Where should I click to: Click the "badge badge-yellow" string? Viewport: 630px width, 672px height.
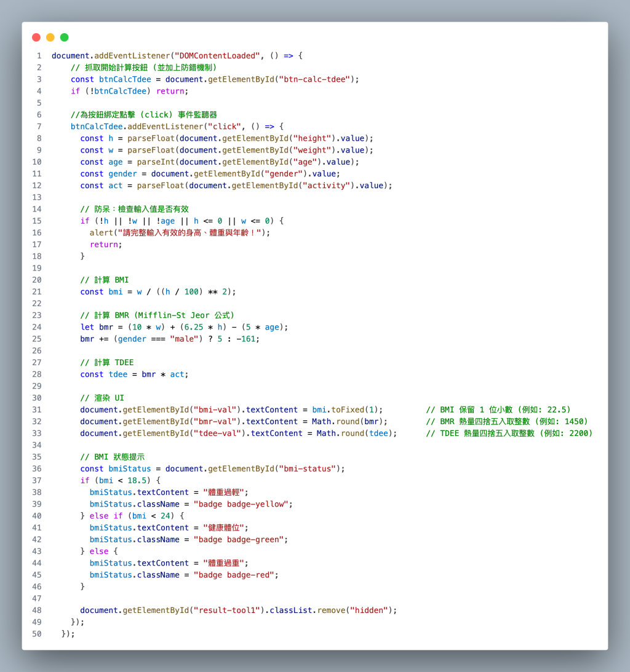(x=241, y=504)
